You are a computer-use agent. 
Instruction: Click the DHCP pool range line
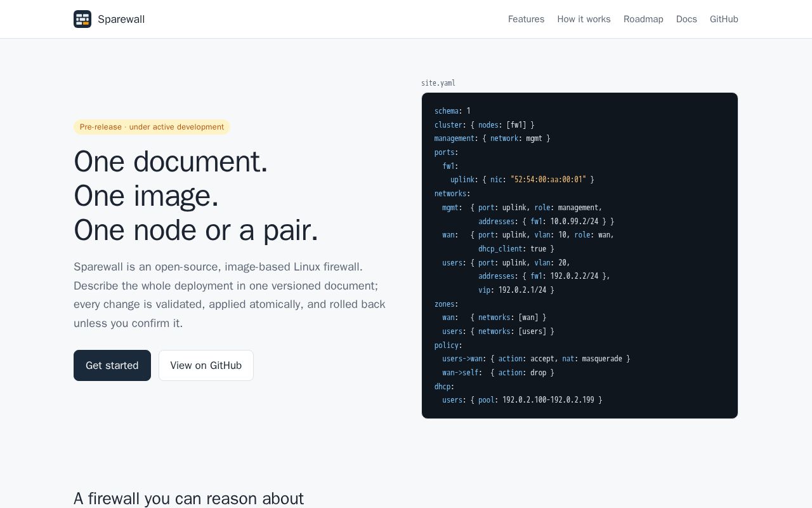point(522,400)
